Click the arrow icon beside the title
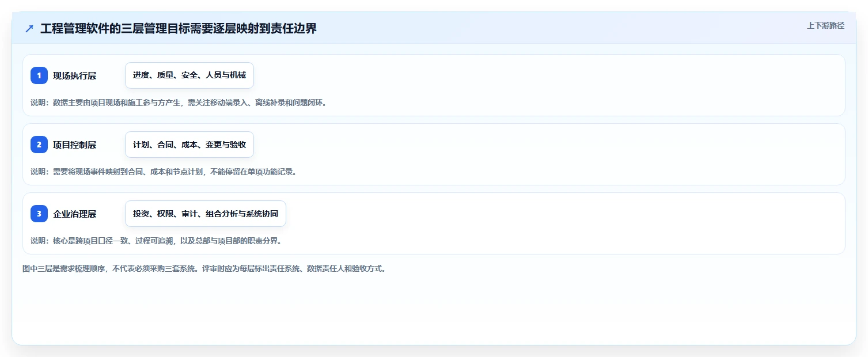This screenshot has width=868, height=357. (x=29, y=28)
